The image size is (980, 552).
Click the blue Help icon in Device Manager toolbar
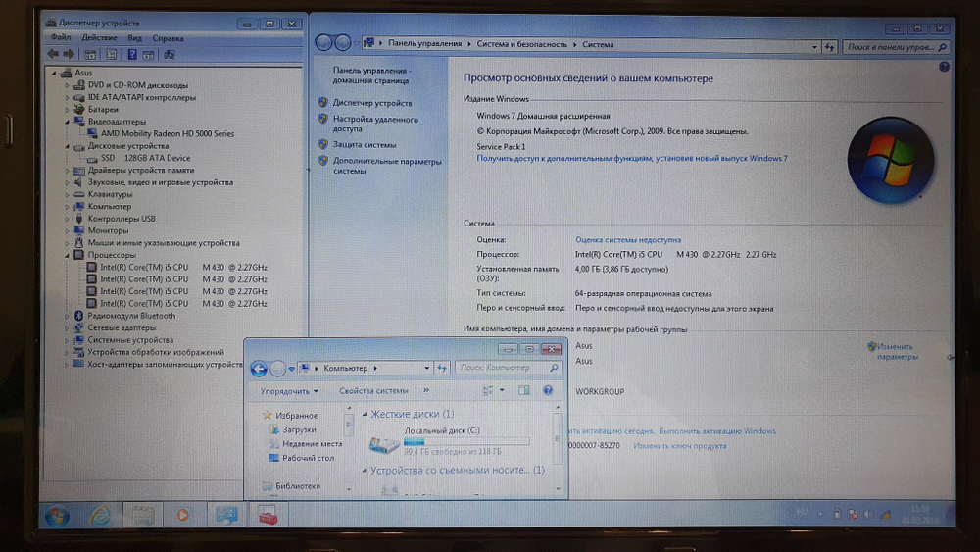pyautogui.click(x=130, y=55)
